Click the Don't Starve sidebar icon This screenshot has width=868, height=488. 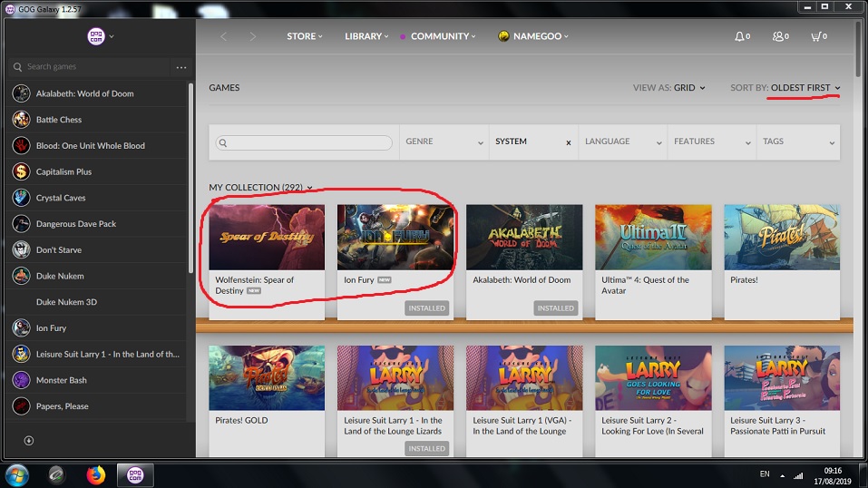[x=21, y=249]
